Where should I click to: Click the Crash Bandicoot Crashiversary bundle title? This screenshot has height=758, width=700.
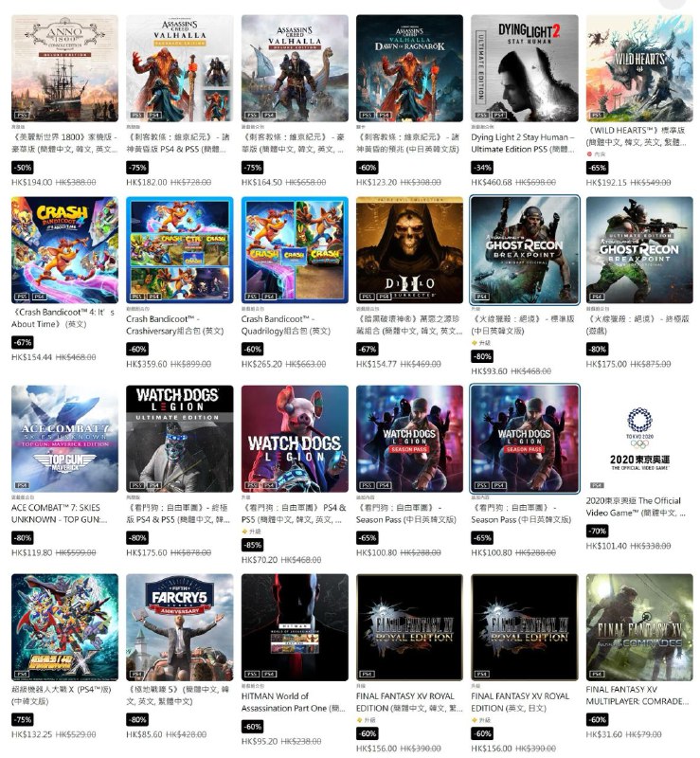(x=175, y=325)
